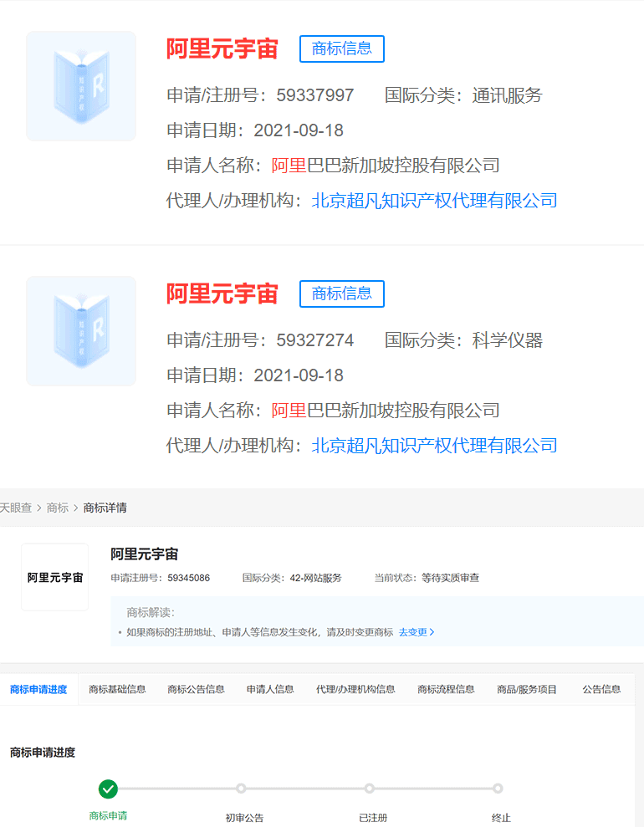Click the 商标解读 label
Viewport: 644px width, 827px height.
151,612
